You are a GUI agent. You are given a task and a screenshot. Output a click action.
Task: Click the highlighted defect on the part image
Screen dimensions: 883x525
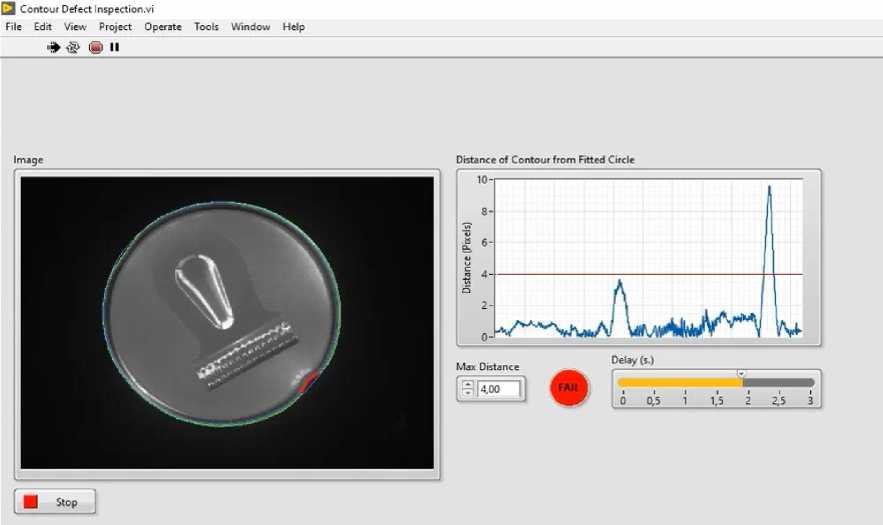point(309,381)
